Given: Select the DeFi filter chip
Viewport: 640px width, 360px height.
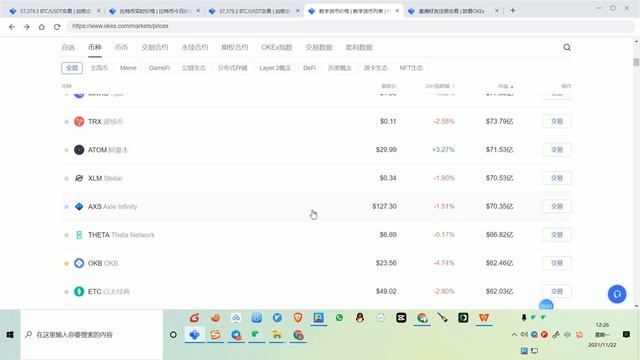Looking at the screenshot, I should pyautogui.click(x=309, y=68).
